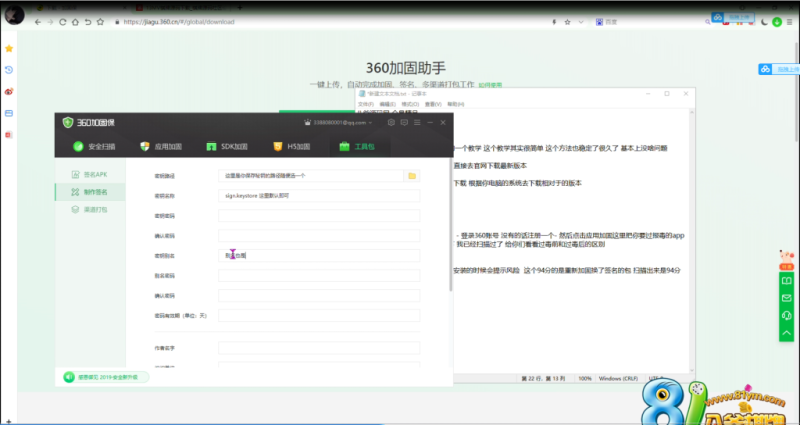Open Notepad 查看(V) menu
Viewport: 800px width, 425px height.
pos(433,104)
